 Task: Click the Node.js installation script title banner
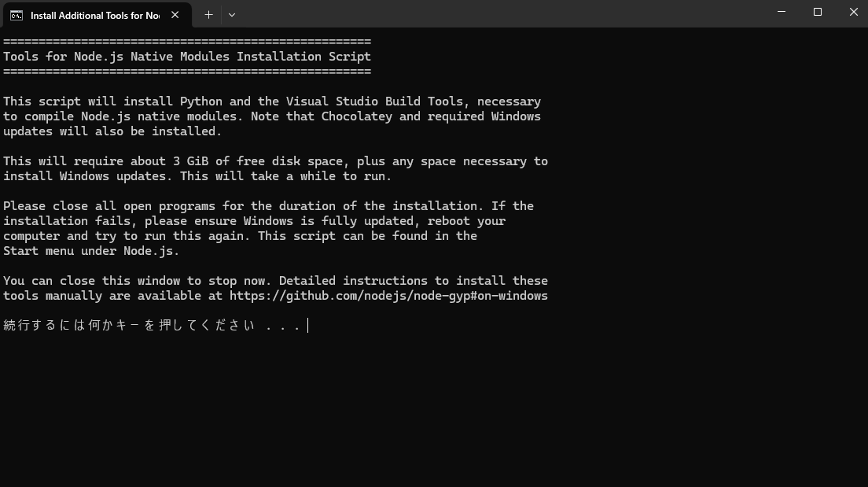click(x=186, y=56)
